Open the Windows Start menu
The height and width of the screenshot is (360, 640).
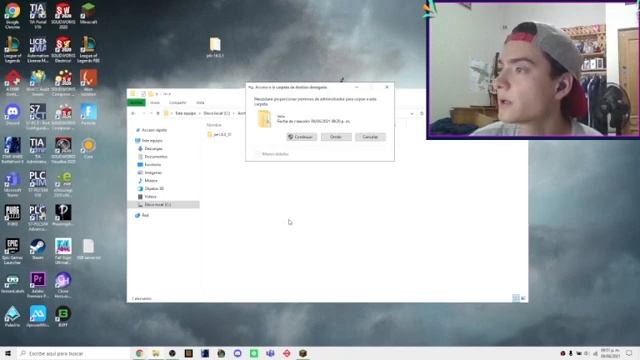coord(8,353)
